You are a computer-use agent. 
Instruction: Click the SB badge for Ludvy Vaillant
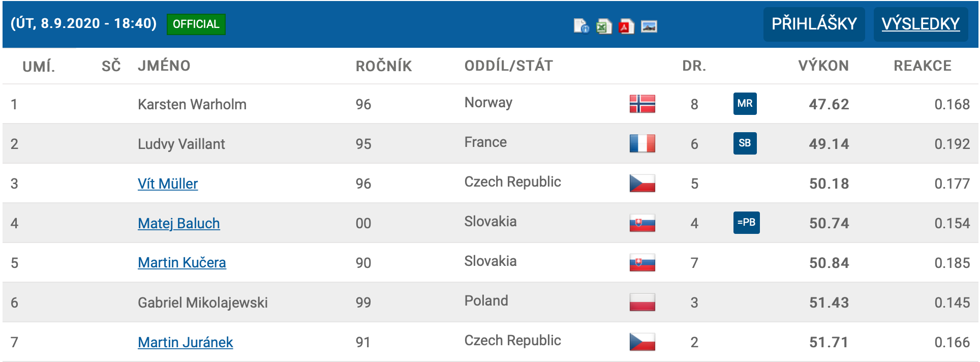(745, 143)
